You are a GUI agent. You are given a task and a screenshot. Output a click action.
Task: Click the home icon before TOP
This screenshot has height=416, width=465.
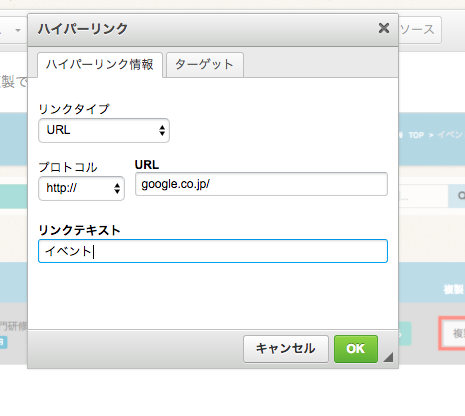(401, 135)
